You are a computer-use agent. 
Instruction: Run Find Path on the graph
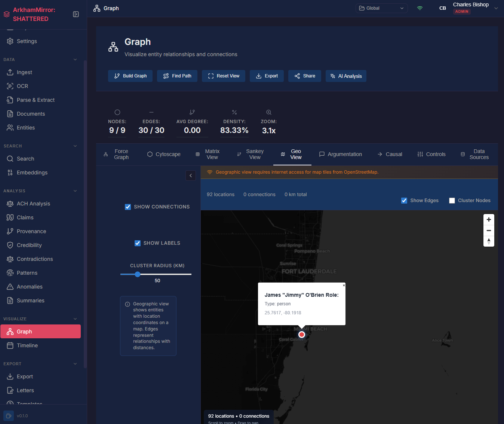tap(177, 76)
